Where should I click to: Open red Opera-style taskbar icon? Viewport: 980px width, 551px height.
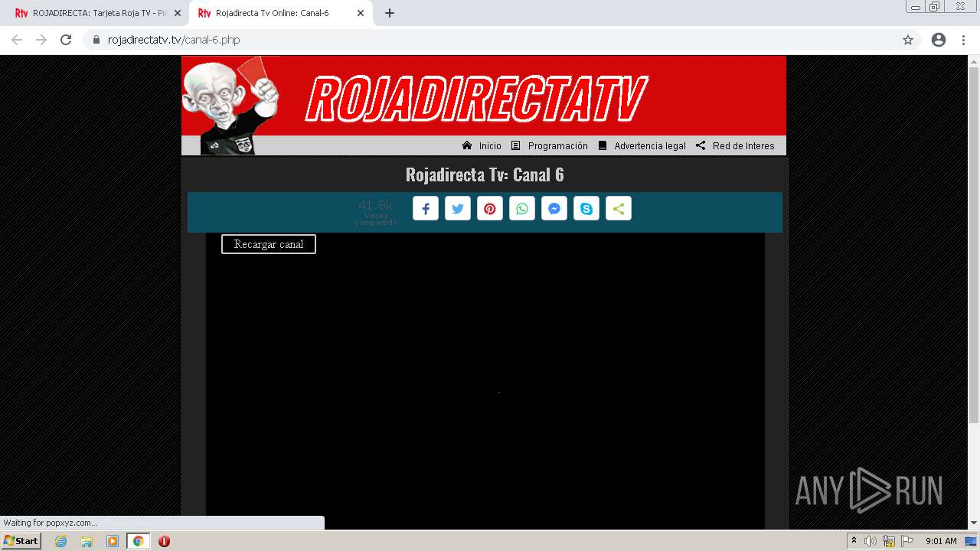164,541
